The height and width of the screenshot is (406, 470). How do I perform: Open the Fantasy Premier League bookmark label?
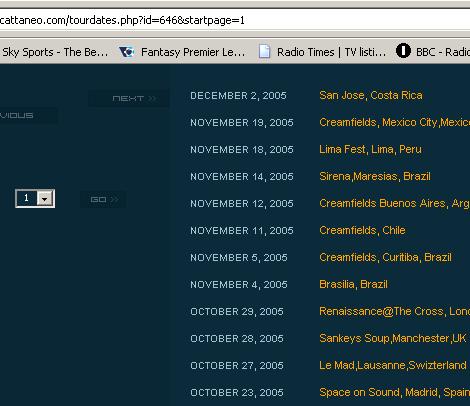(193, 52)
